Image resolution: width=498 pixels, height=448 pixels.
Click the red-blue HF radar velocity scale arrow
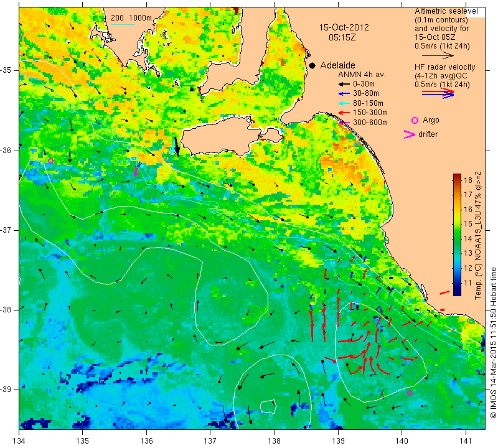(x=438, y=93)
